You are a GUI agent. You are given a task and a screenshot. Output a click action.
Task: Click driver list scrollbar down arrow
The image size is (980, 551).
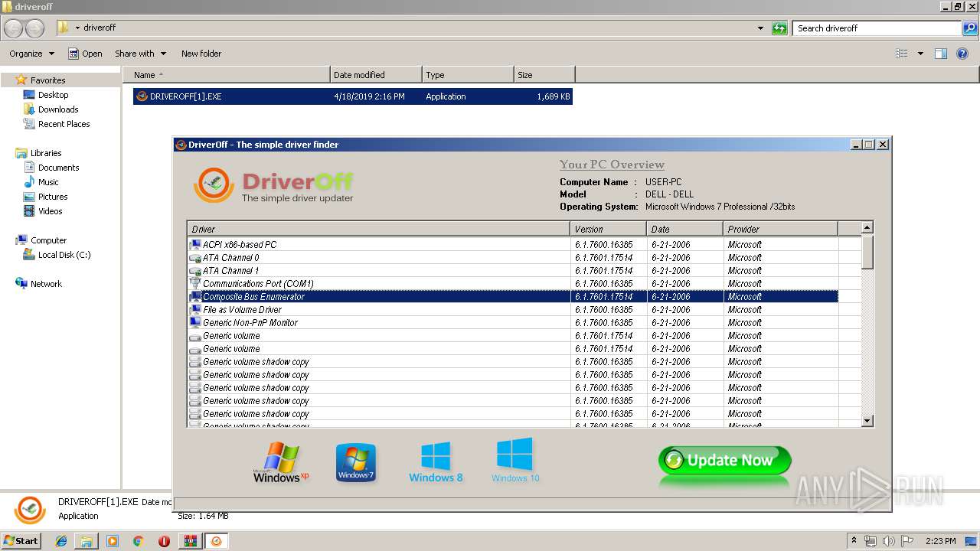click(867, 421)
